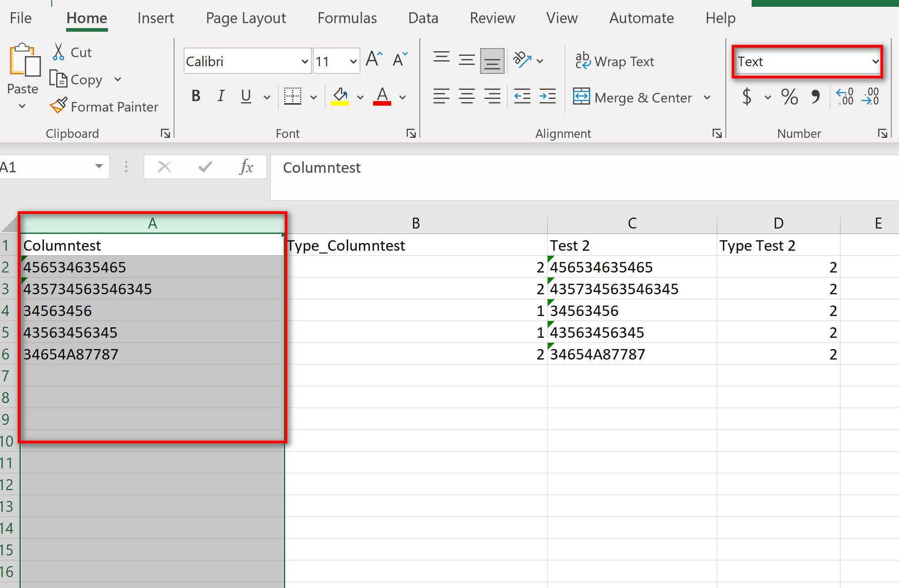Expand the Fill Color dropdown arrow
Viewport: 899px width, 588px height.
coord(360,97)
